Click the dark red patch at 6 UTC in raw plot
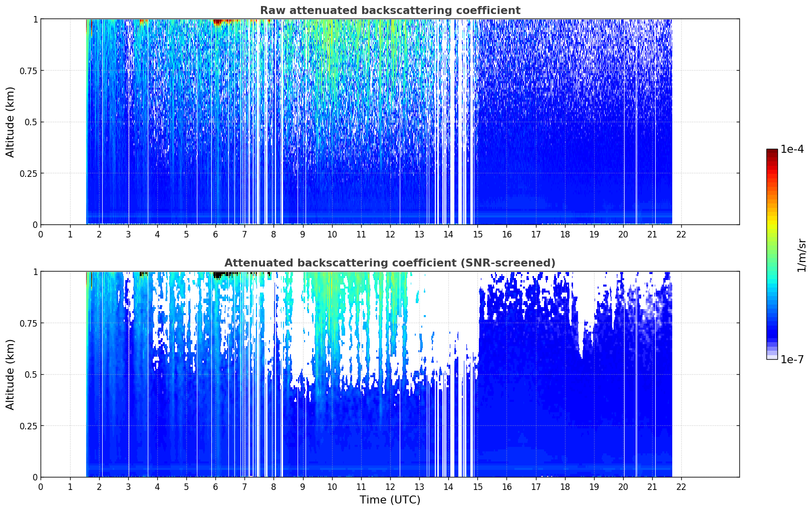Screen dimensions: 812x511 coord(217,22)
